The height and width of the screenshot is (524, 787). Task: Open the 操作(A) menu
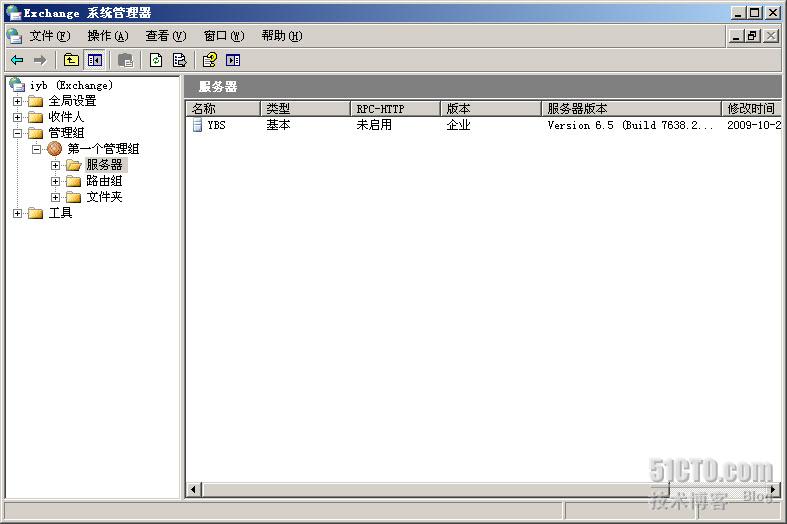click(108, 36)
